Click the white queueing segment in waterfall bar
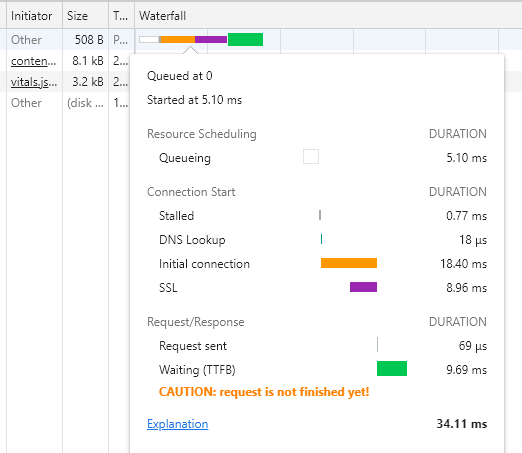Screen dimensions: 522x453 (x=149, y=40)
